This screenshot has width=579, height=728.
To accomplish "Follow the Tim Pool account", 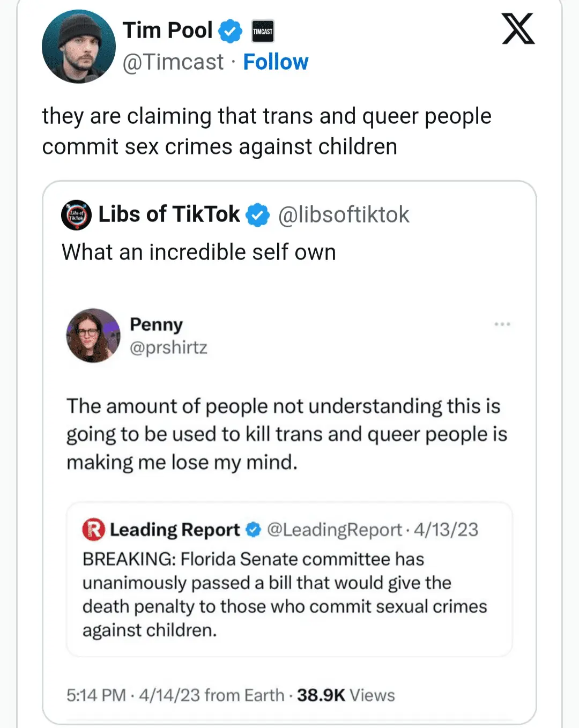I will (x=276, y=62).
